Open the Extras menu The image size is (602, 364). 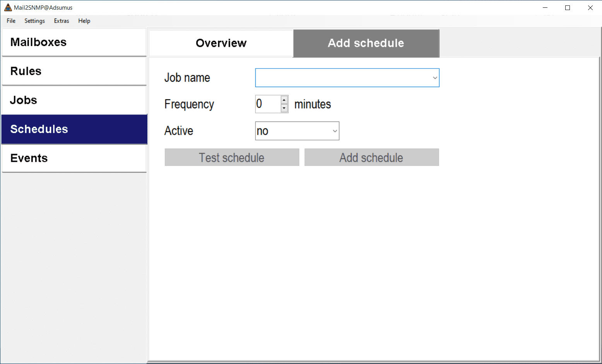coord(62,21)
